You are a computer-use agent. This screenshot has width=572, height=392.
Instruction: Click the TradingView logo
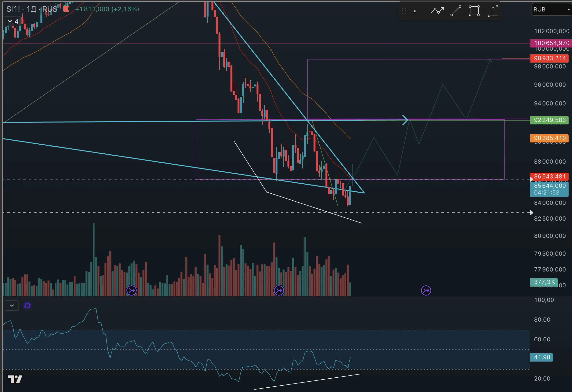15,379
